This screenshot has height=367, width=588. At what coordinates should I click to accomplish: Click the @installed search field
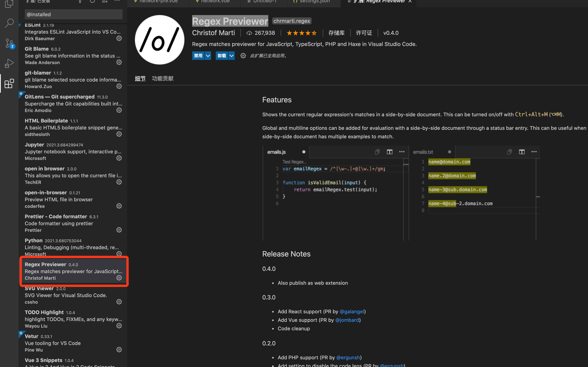click(x=73, y=14)
